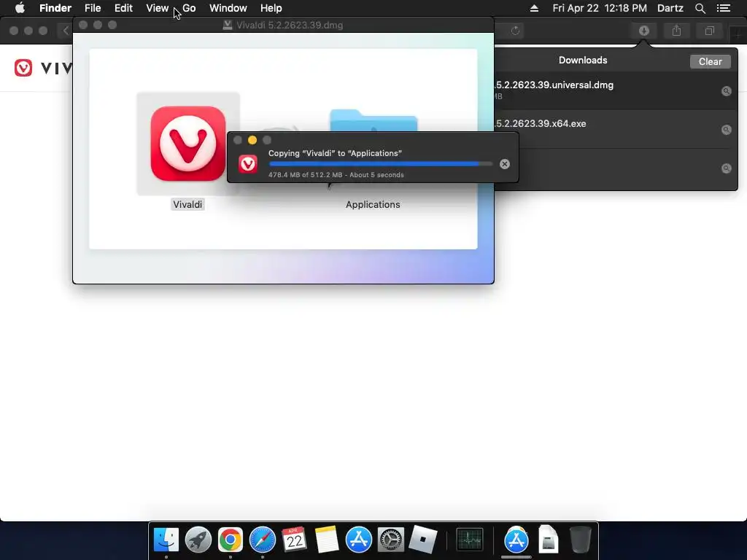The width and height of the screenshot is (747, 560).
Task: Clear the Downloads list
Action: [x=710, y=61]
